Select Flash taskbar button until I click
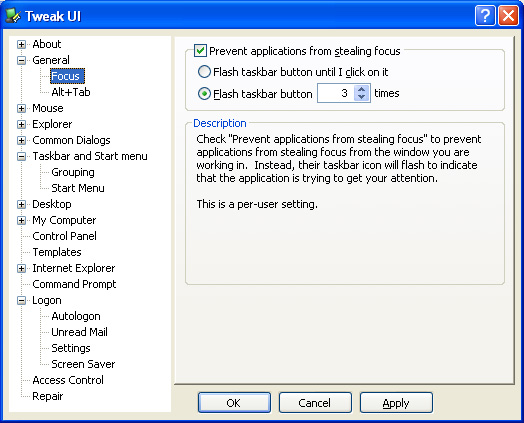This screenshot has height=423, width=524. point(204,72)
